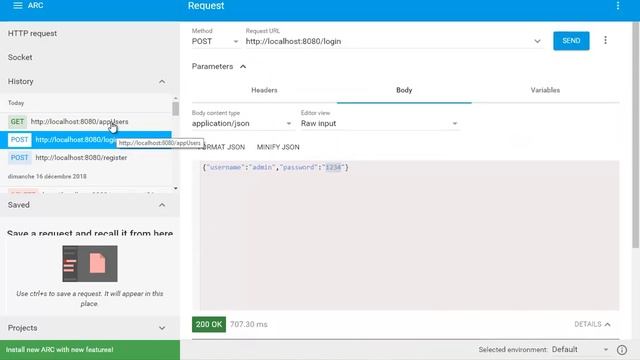Screen dimensions: 640x360
Task: Switch to the Headers tab
Action: (264, 90)
